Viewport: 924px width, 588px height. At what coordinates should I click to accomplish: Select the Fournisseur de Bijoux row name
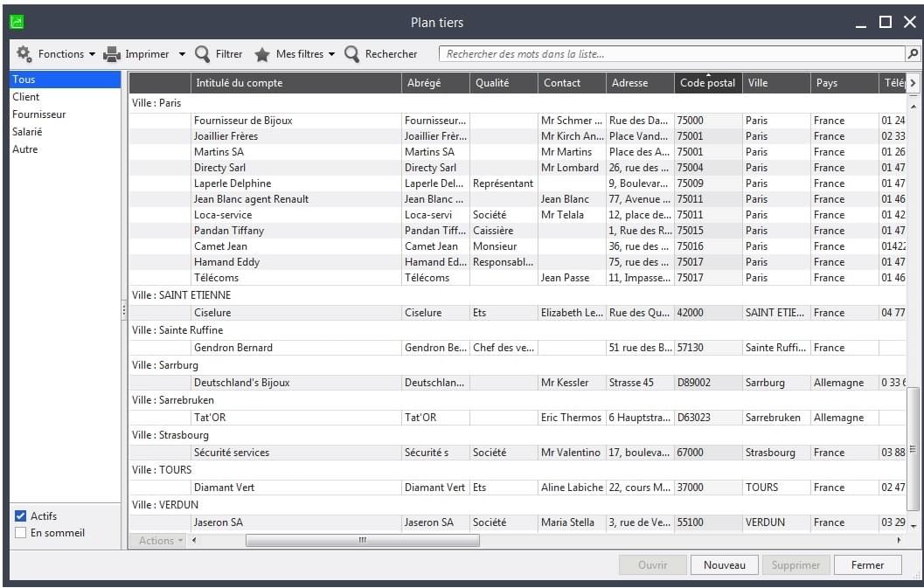click(243, 121)
